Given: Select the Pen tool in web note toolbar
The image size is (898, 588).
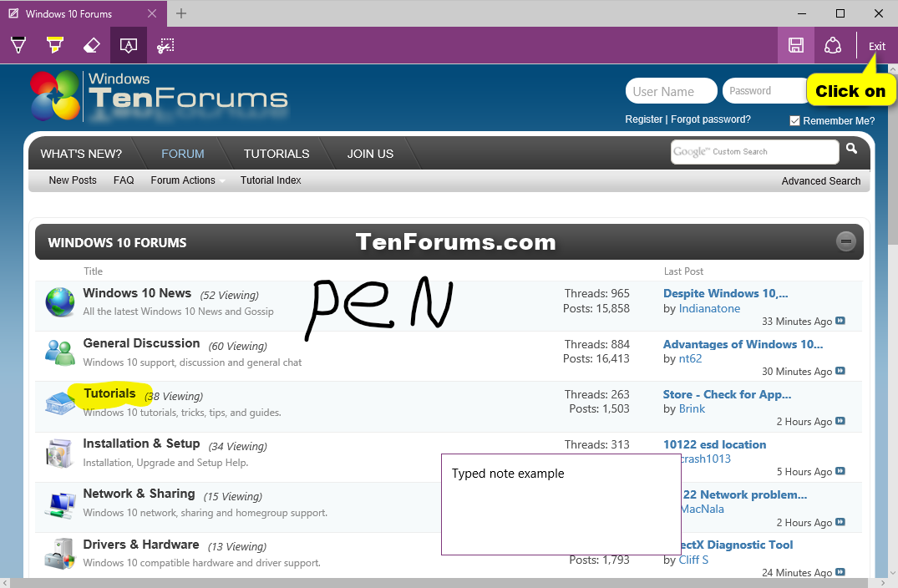Looking at the screenshot, I should point(18,45).
